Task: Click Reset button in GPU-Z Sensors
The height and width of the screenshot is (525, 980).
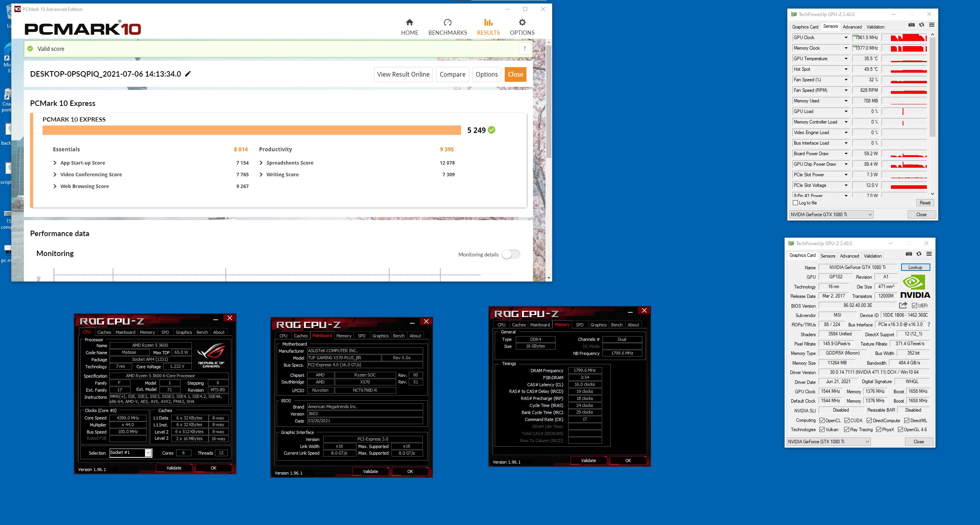Action: coord(925,203)
